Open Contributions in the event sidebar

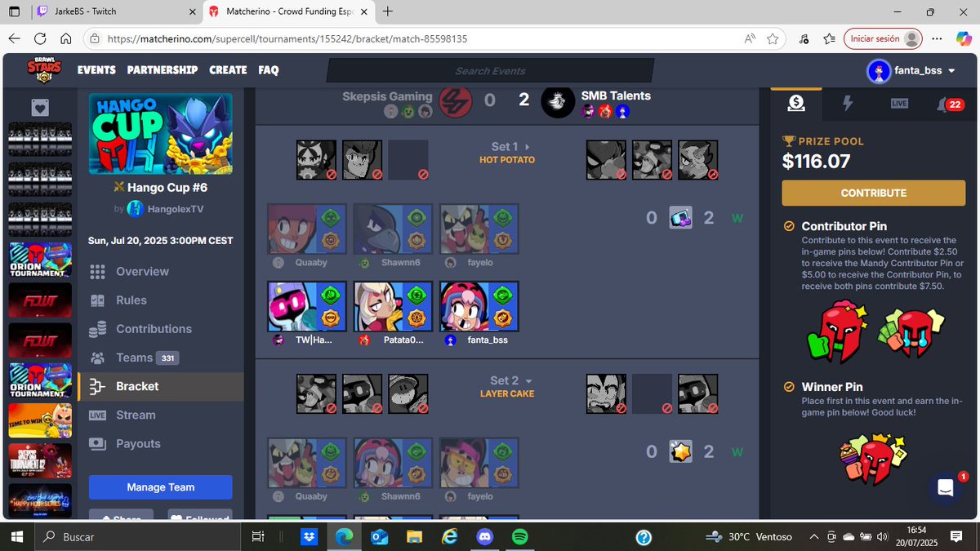coord(154,328)
